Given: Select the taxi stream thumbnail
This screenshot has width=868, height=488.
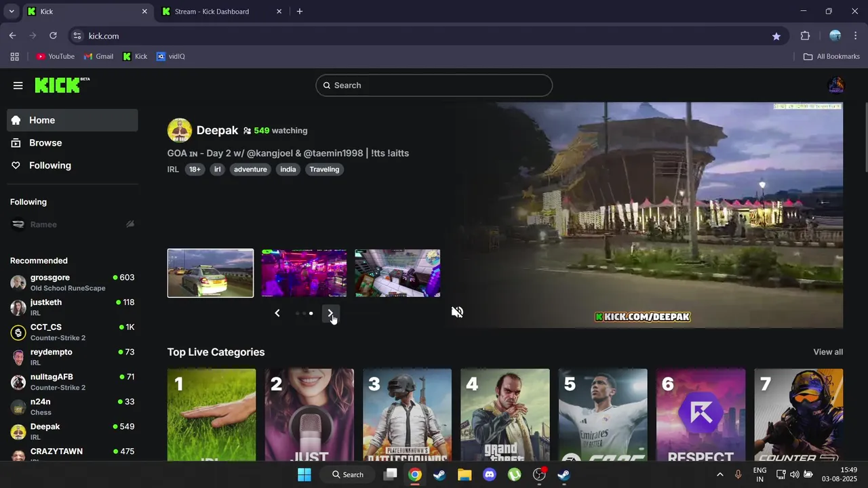Looking at the screenshot, I should pyautogui.click(x=210, y=273).
